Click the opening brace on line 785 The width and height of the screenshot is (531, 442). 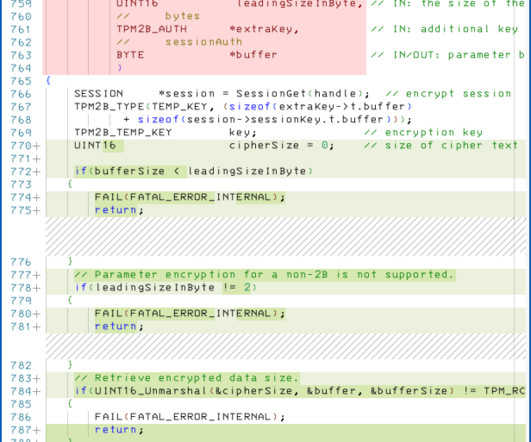point(70,404)
